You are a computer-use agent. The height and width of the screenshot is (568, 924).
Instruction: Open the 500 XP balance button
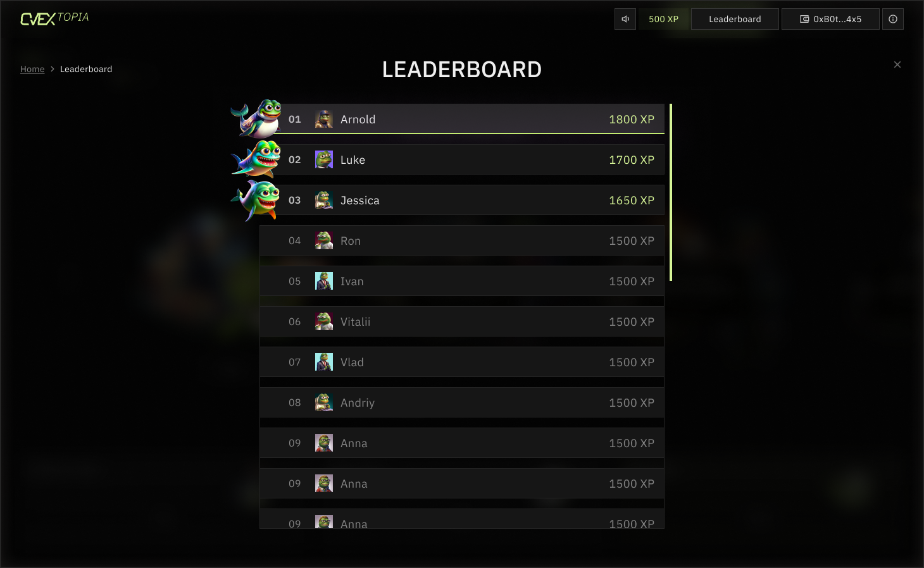[x=663, y=19]
